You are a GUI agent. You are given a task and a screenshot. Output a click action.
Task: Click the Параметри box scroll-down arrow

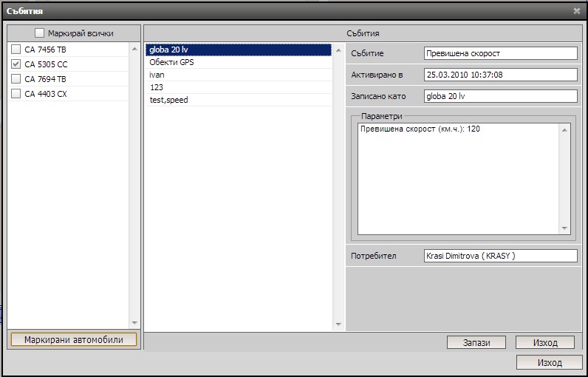tap(564, 228)
